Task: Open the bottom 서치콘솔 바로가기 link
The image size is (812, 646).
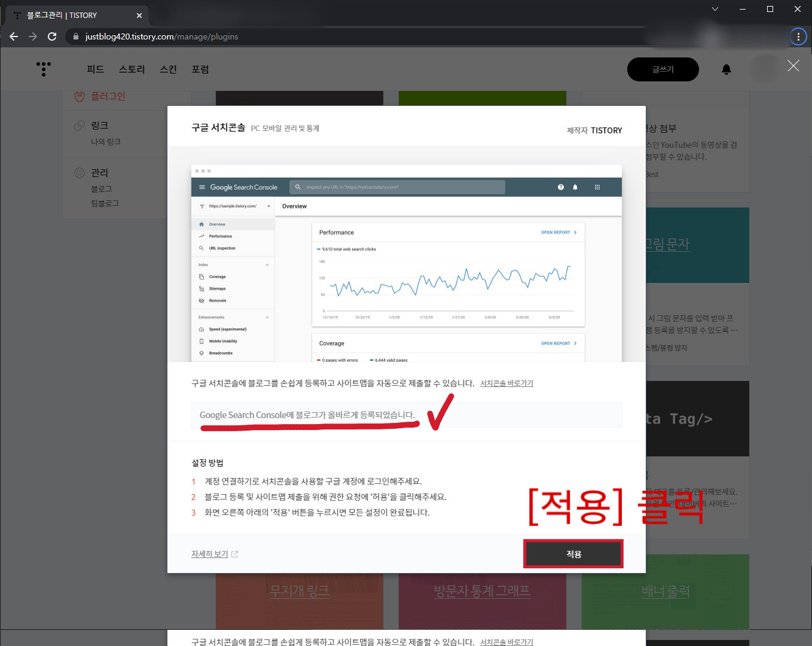Action: pos(506,642)
